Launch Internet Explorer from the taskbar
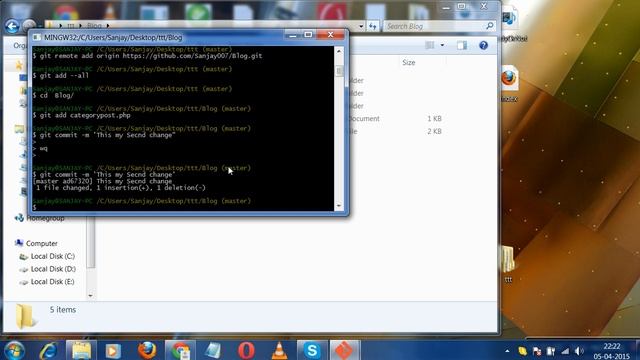The width and height of the screenshot is (640, 360). point(48,350)
